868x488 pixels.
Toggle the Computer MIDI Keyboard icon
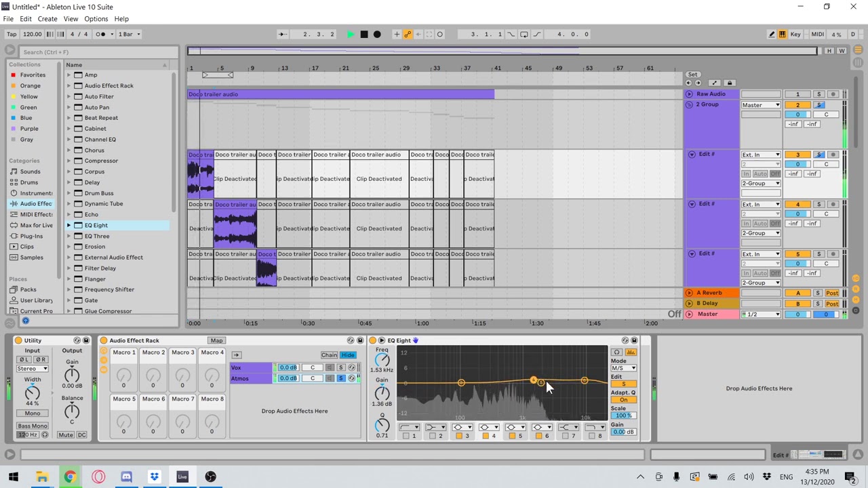click(782, 34)
